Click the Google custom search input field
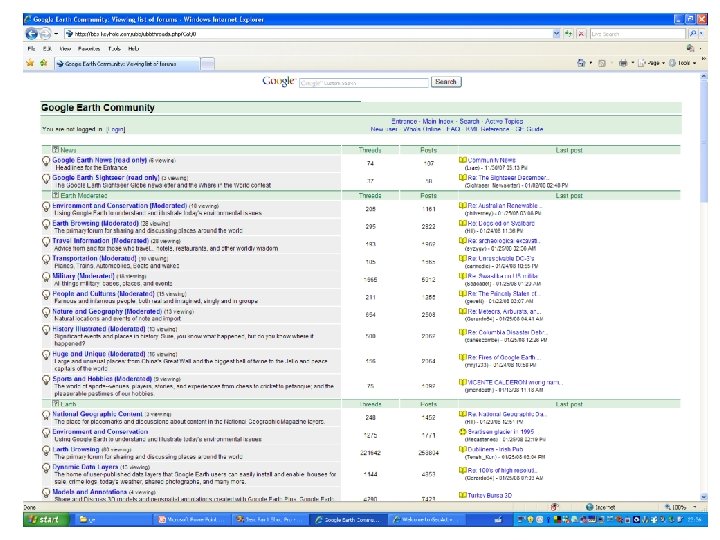This screenshot has width=720, height=540. click(x=364, y=82)
